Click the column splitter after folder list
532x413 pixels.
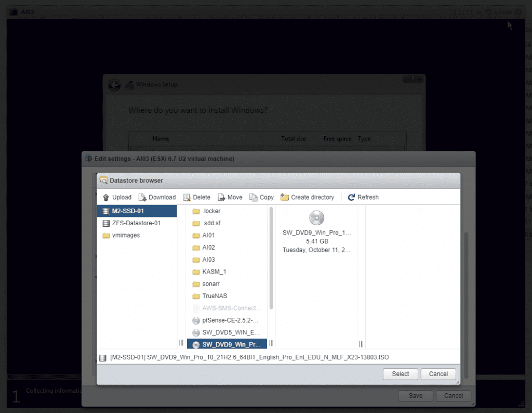click(x=271, y=343)
